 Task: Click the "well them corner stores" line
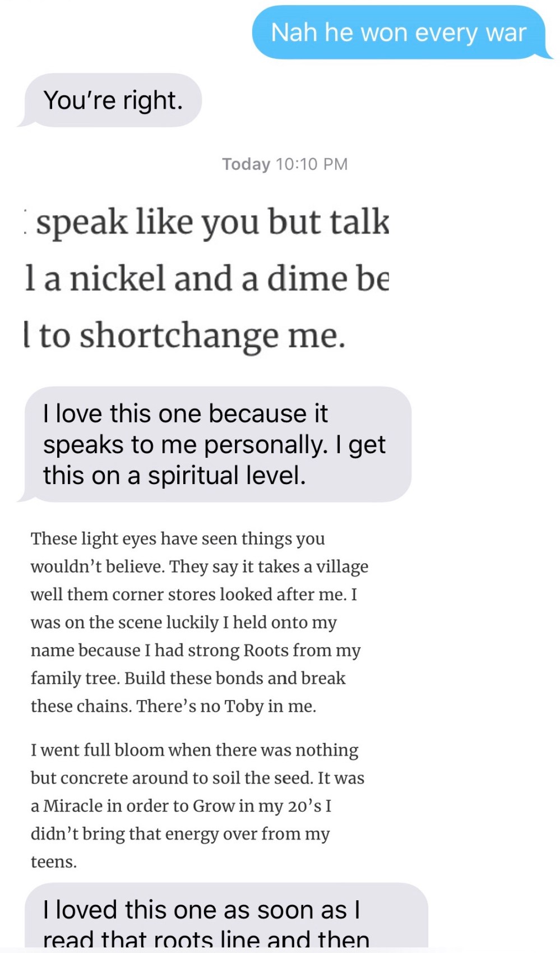[x=193, y=595]
